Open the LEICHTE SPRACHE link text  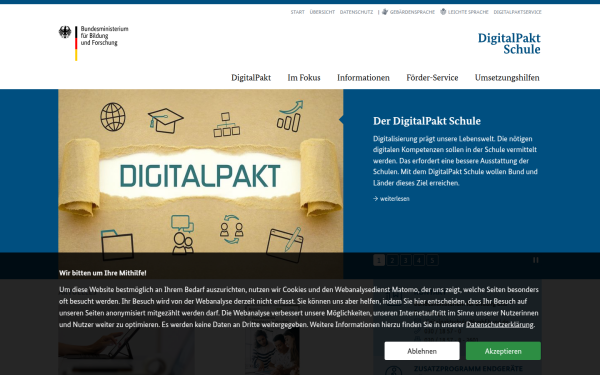click(x=468, y=12)
